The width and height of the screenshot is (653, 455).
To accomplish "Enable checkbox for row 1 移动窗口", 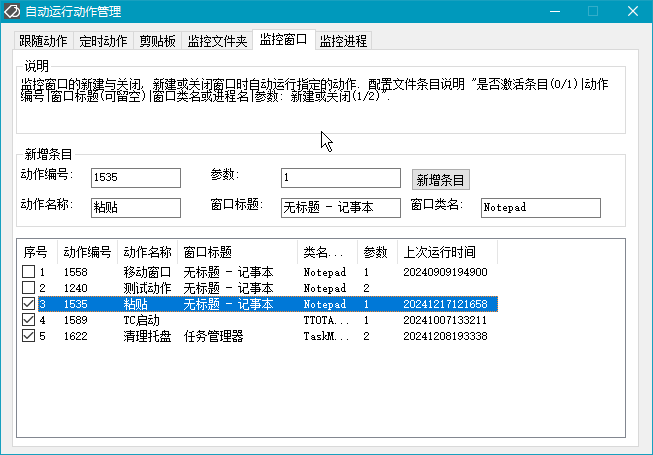I will (28, 272).
